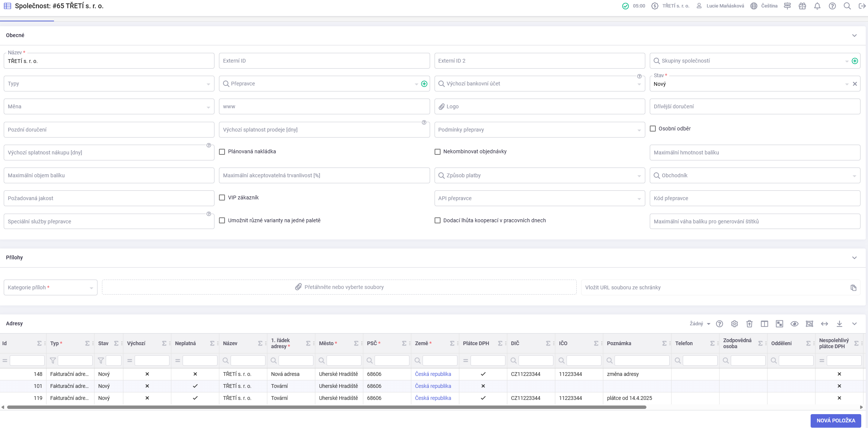
Task: Add new Přepravce with green plus icon
Action: point(424,84)
